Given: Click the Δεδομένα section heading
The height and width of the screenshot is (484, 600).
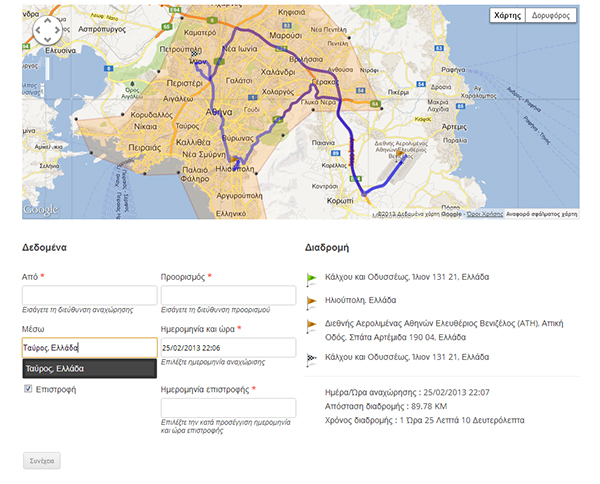Looking at the screenshot, I should coord(44,248).
